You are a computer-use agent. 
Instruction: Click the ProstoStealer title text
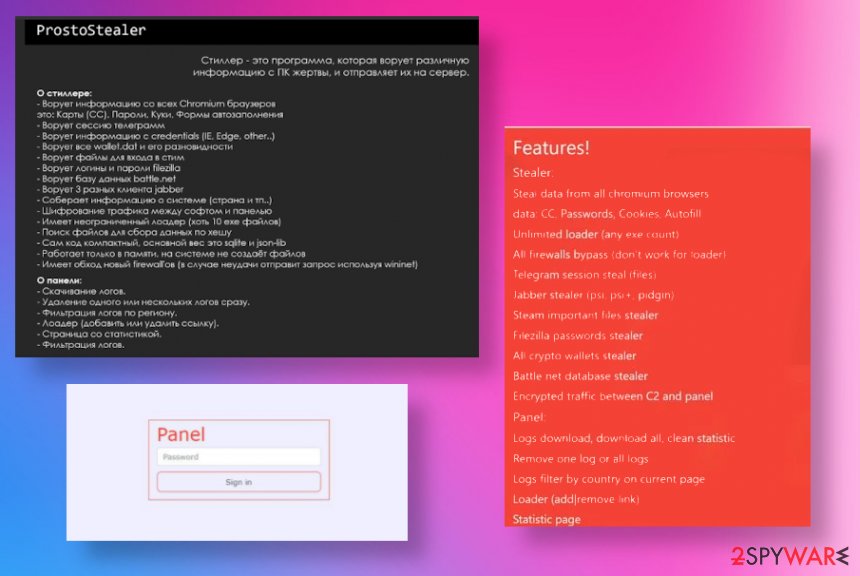(91, 30)
